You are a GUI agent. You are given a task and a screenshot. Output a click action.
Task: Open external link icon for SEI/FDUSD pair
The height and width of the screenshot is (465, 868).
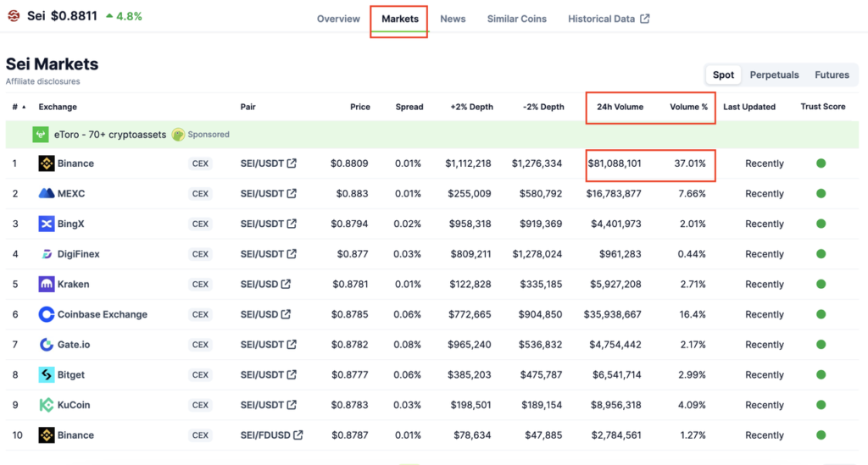[x=298, y=435]
